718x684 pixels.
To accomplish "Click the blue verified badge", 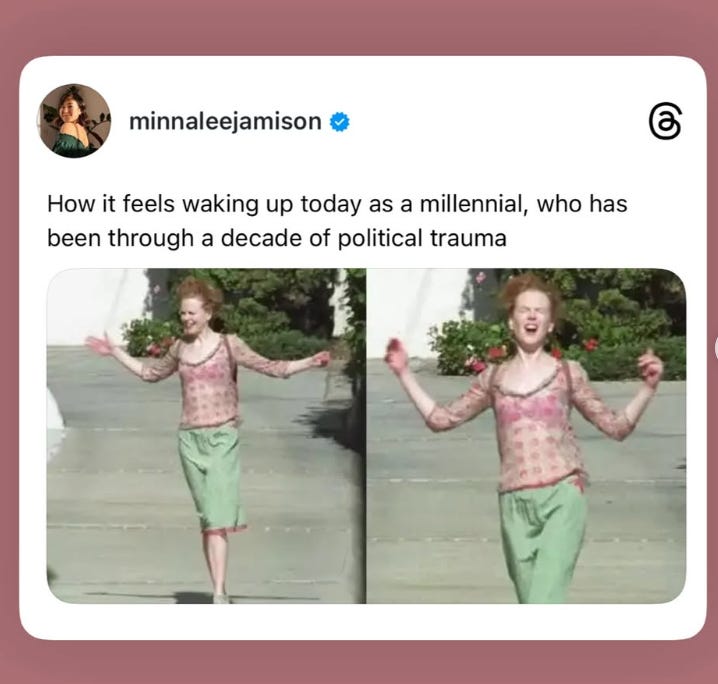I will pyautogui.click(x=340, y=122).
